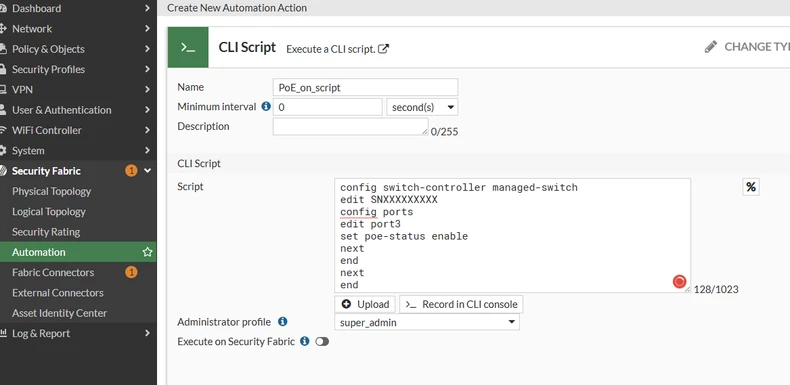
Task: Click the Description text box
Action: (x=351, y=127)
